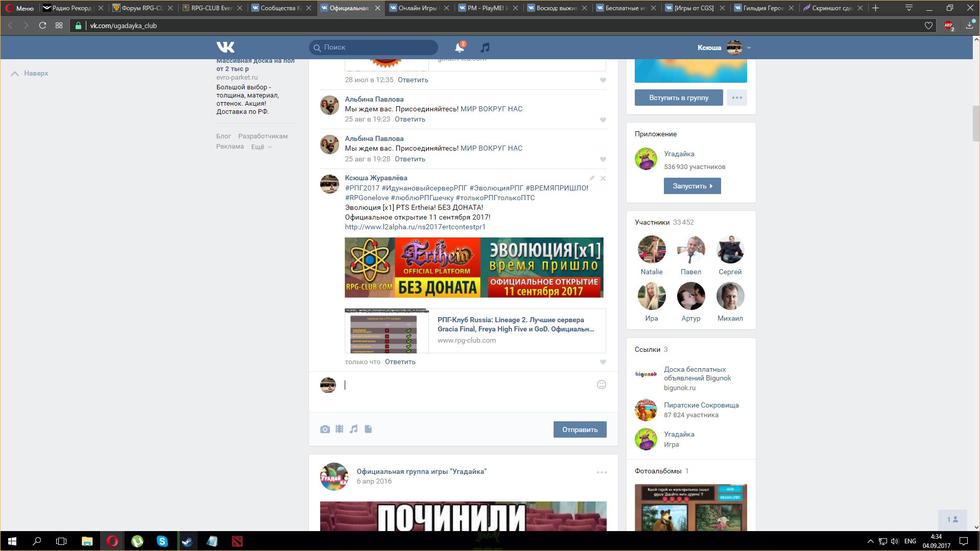Open the VK home logo
The image size is (980, 551).
[x=225, y=47]
